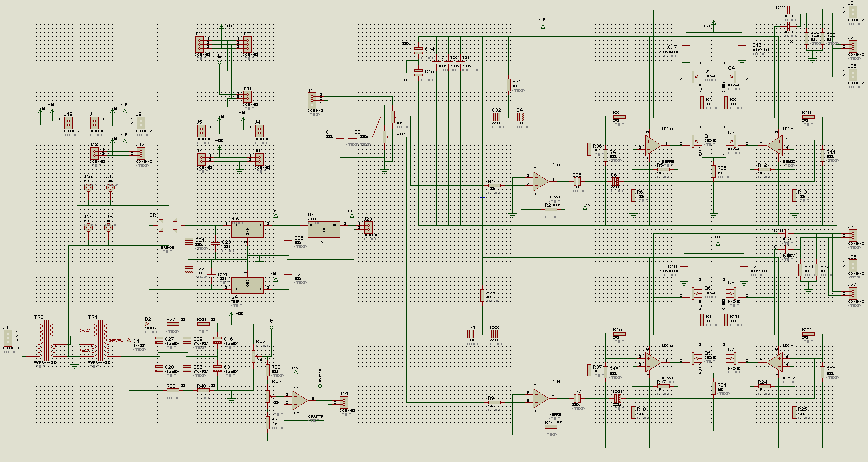868x462 pixels.
Task: Click connector J10 three-pin header
Action: [8, 338]
